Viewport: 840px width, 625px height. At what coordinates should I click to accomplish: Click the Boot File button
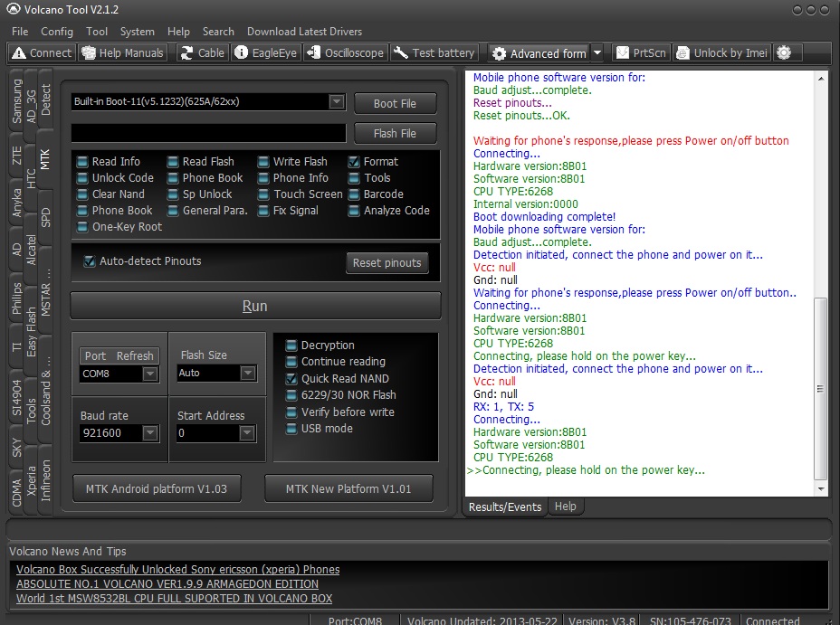pos(395,104)
